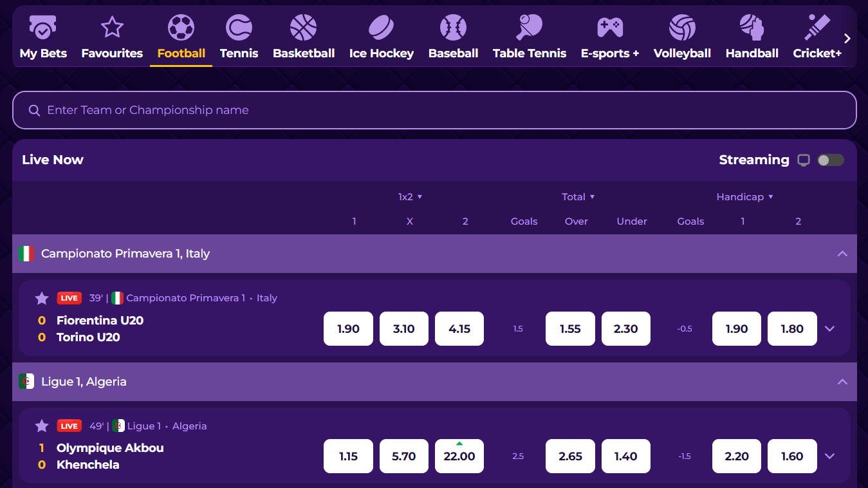The height and width of the screenshot is (488, 868).
Task: Open the Handicap market dropdown
Action: (744, 197)
